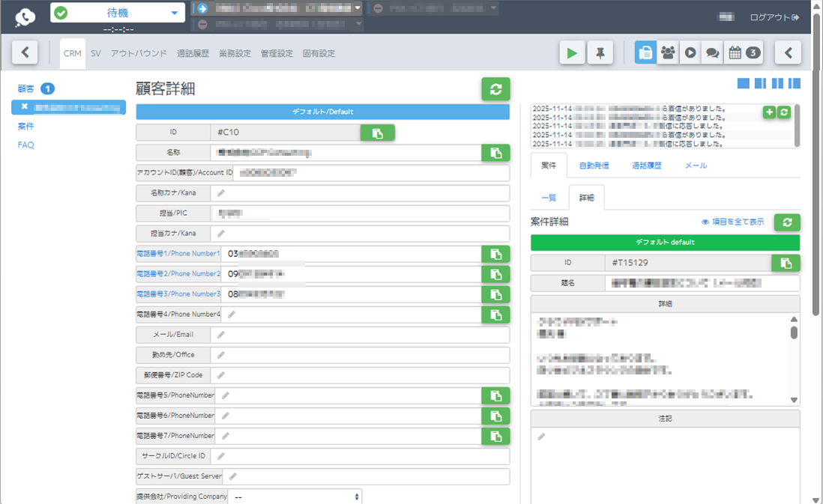
Task: Open the group/contacts panel icon
Action: (x=667, y=52)
